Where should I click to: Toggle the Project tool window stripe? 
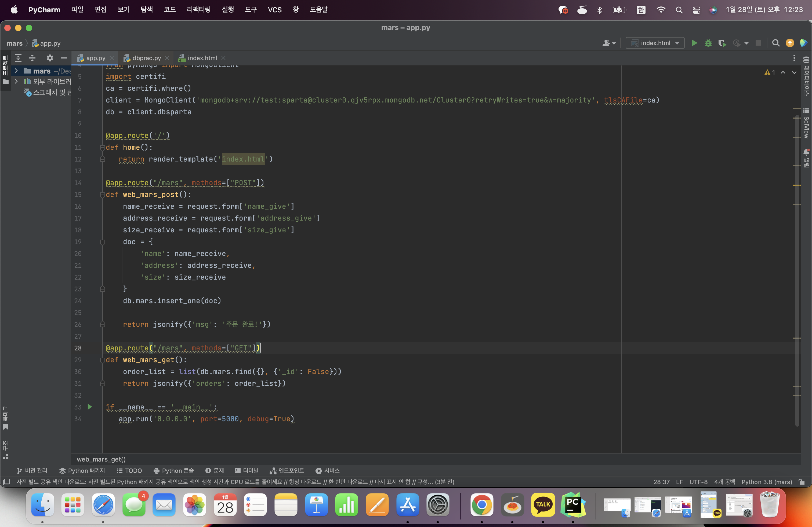click(5, 70)
